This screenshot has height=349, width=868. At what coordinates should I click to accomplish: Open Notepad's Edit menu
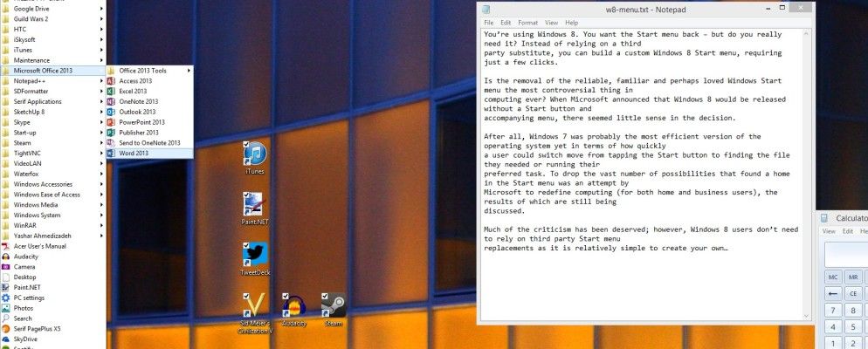[x=506, y=23]
